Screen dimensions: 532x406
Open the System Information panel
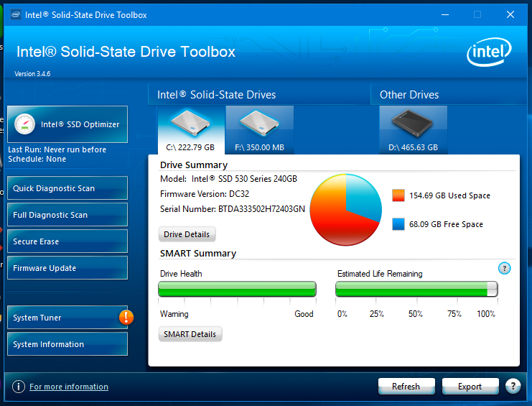pyautogui.click(x=67, y=344)
